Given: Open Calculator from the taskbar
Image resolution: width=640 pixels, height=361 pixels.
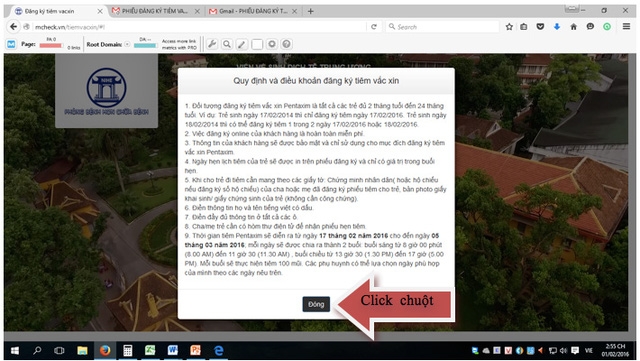Looking at the screenshot, I should (127, 350).
